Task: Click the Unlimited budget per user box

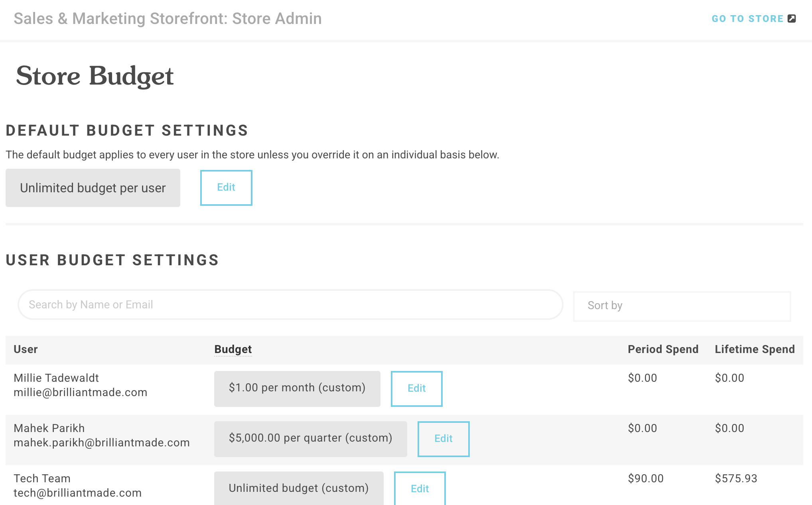Action: point(93,188)
